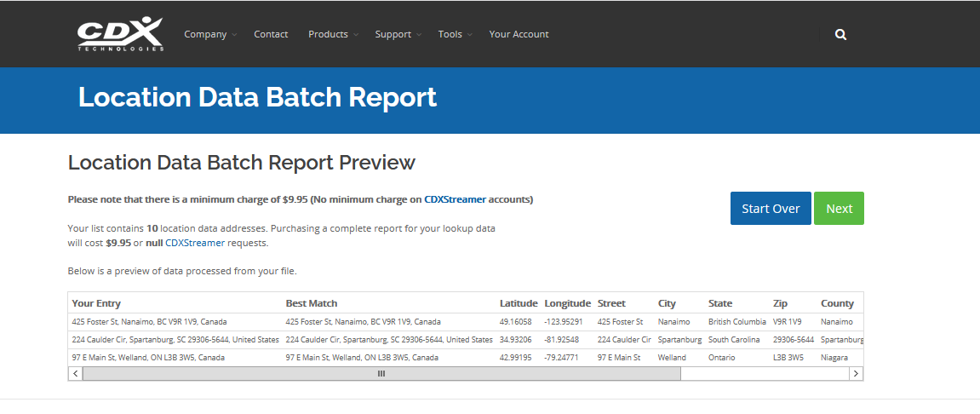Viewport: 980px width, 414px height.
Task: Click the Welland city cell
Action: point(672,358)
